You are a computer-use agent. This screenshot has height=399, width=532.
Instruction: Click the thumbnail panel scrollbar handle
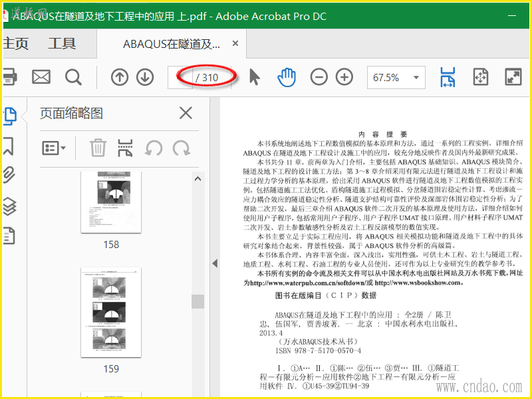pyautogui.click(x=198, y=301)
